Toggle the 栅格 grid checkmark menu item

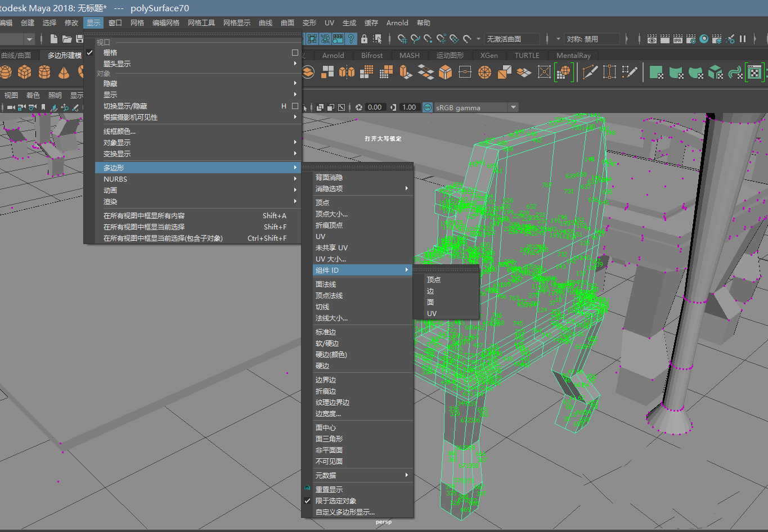110,52
